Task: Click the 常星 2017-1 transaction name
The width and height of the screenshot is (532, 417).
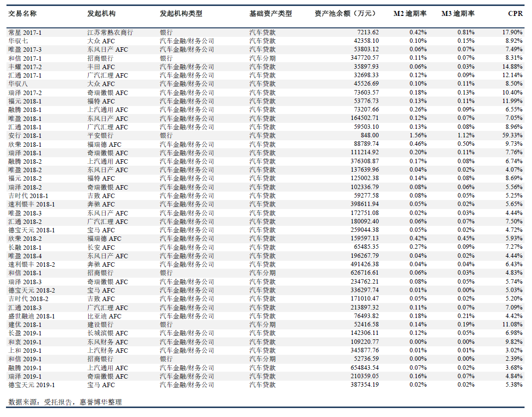Action: pyautogui.click(x=25, y=32)
